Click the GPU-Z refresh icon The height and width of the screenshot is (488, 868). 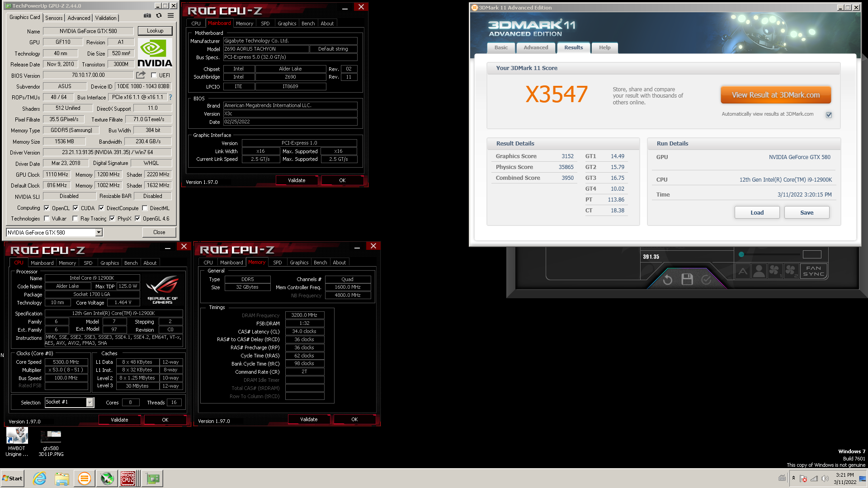click(159, 16)
